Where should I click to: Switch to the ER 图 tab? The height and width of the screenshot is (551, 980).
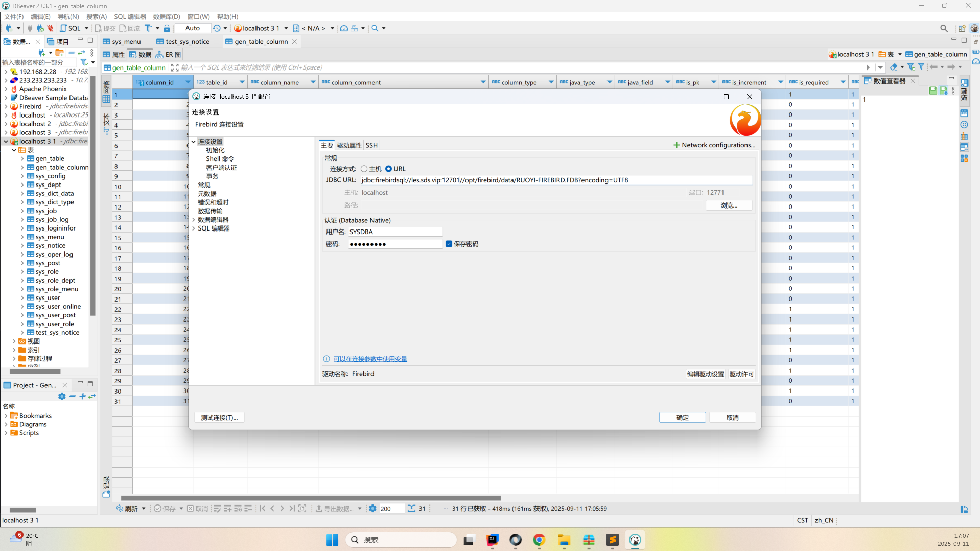(169, 55)
